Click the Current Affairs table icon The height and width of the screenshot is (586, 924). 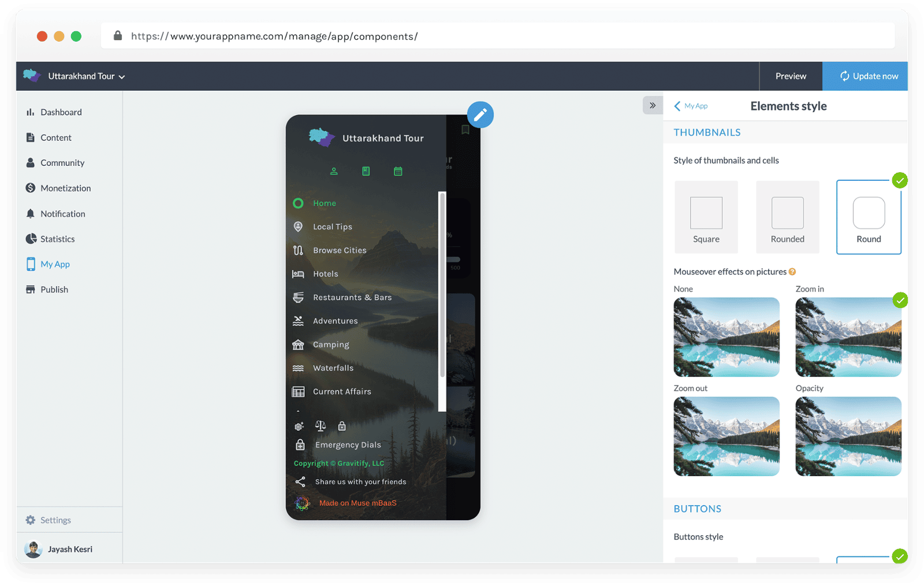tap(298, 392)
